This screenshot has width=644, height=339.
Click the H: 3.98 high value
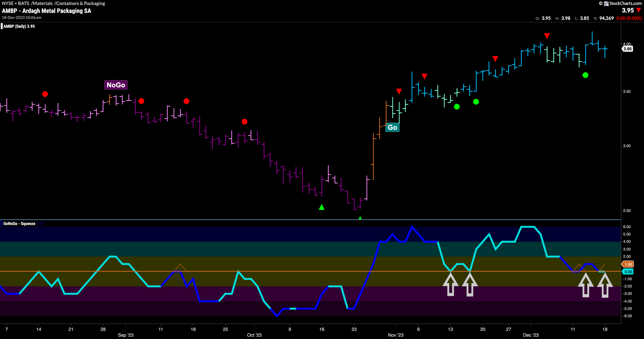(563, 18)
